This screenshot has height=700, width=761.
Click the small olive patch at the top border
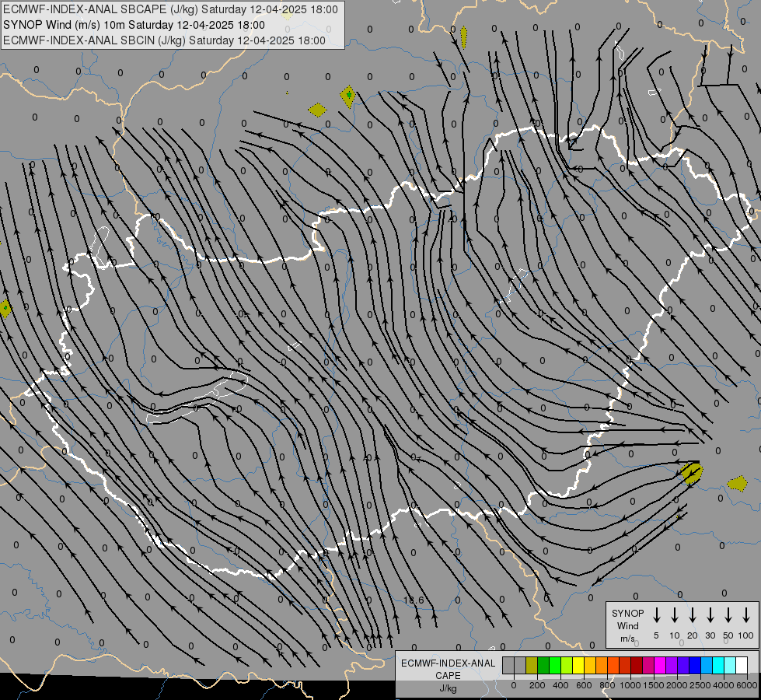coord(463,37)
